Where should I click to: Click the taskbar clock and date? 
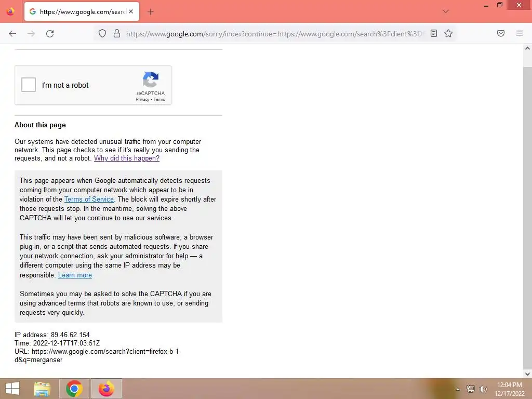coord(509,389)
